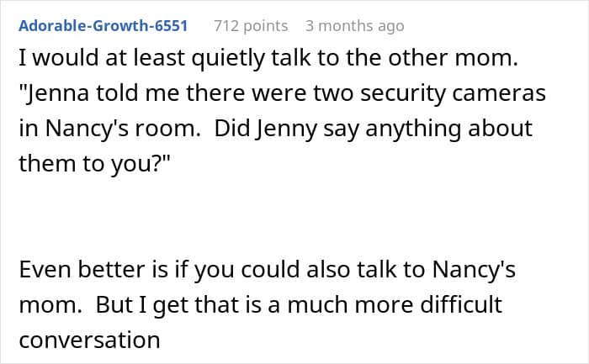Click the sentence starting "I would at least"
This screenshot has width=589, height=364.
click(251, 60)
